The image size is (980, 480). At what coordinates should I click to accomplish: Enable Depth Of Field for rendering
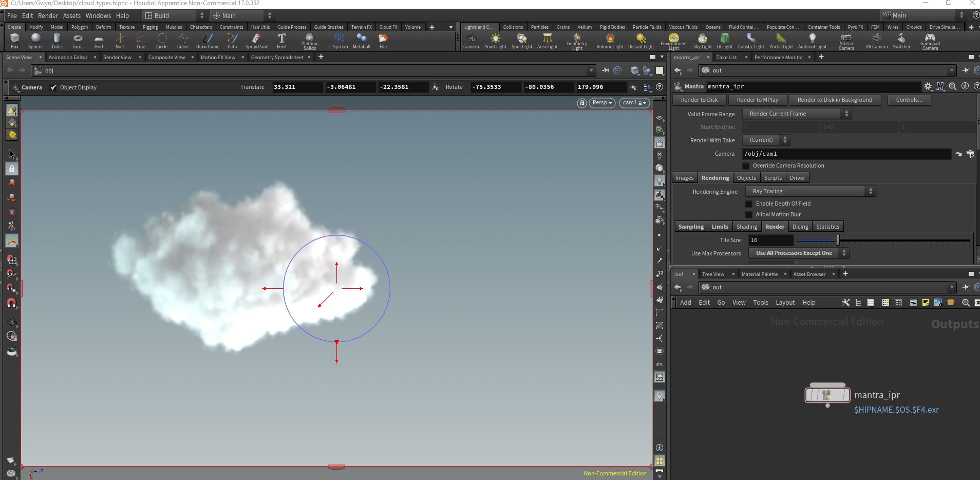(749, 204)
